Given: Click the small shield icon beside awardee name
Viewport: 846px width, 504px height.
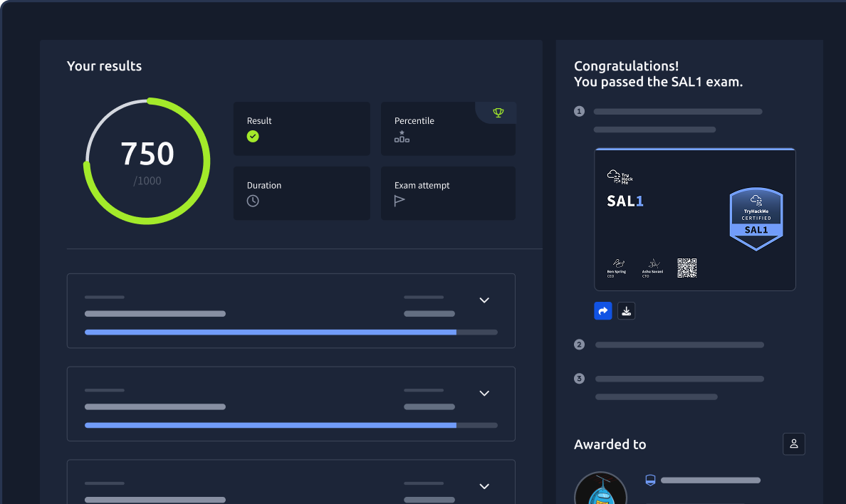Looking at the screenshot, I should click(650, 480).
